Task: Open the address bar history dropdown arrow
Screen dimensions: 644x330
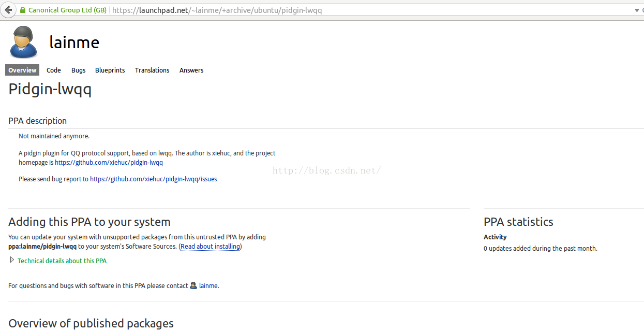Action: click(637, 10)
